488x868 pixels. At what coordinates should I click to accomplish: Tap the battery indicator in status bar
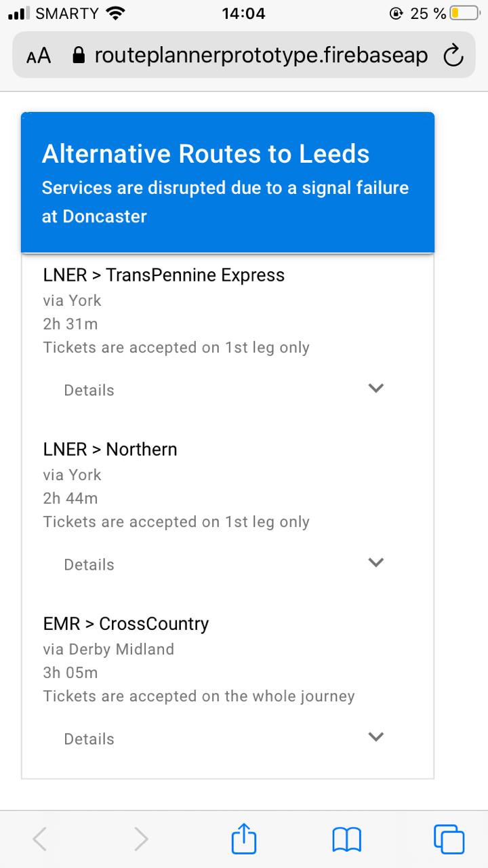coord(464,14)
